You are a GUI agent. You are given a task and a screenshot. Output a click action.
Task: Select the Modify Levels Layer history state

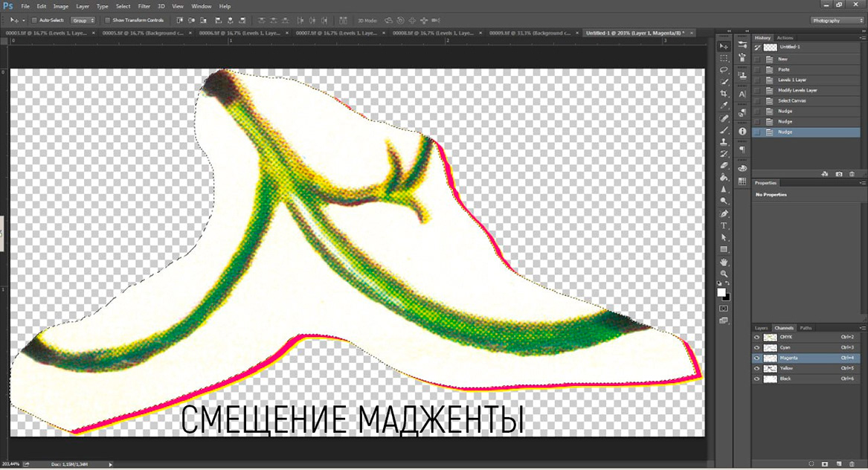(x=797, y=90)
